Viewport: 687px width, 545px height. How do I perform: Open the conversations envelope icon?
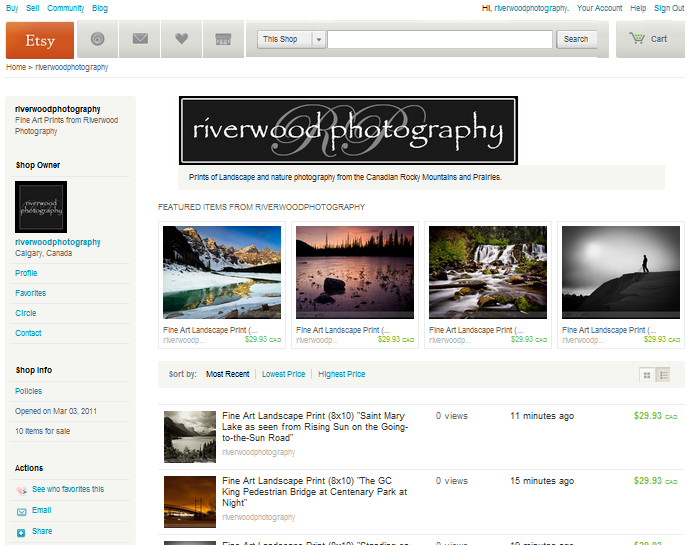pyautogui.click(x=140, y=39)
